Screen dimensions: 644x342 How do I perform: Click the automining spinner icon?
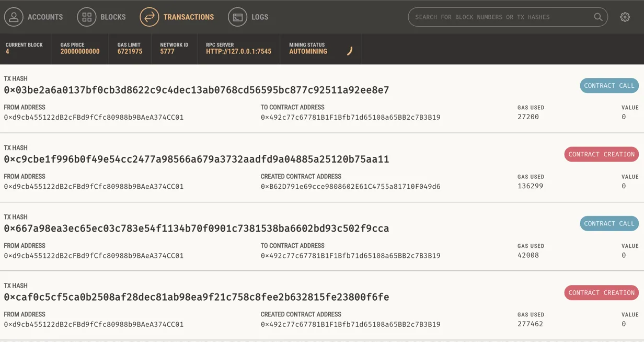tap(350, 51)
